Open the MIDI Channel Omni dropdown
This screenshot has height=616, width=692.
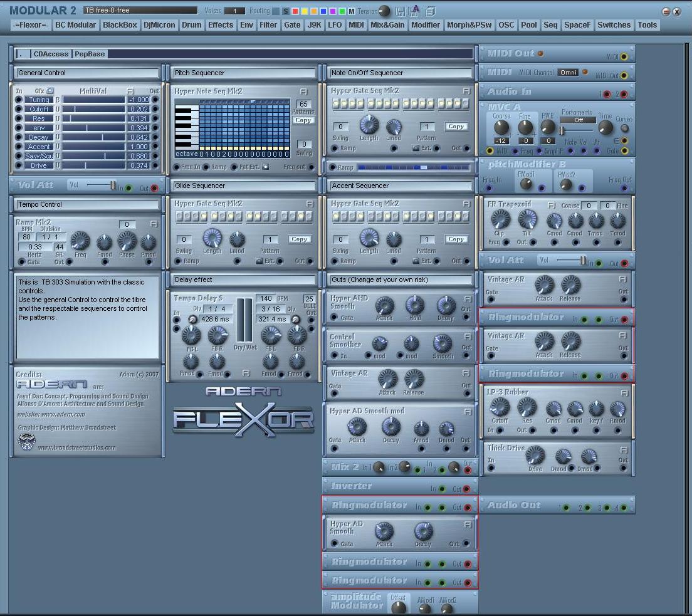coord(568,73)
